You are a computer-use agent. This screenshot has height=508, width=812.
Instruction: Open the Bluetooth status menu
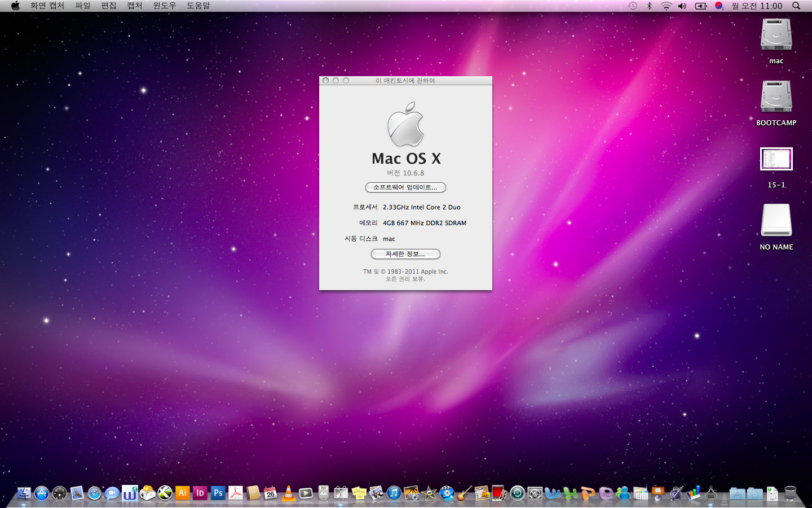(649, 6)
